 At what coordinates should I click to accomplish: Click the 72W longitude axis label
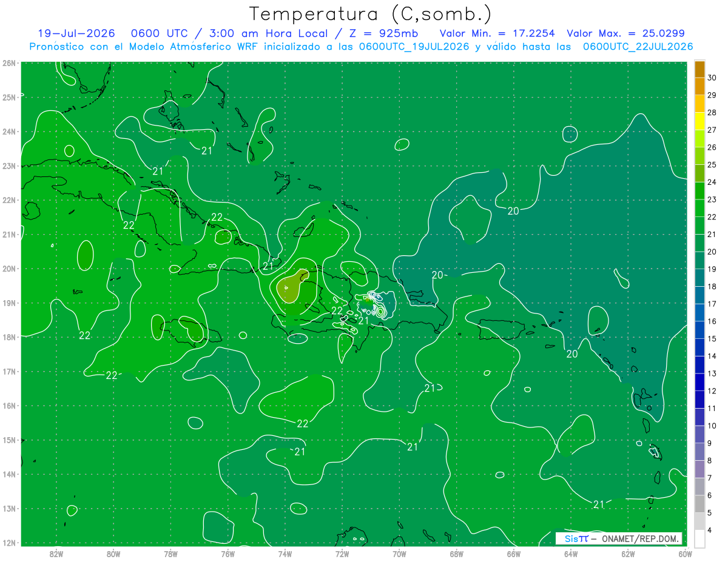[x=342, y=554]
